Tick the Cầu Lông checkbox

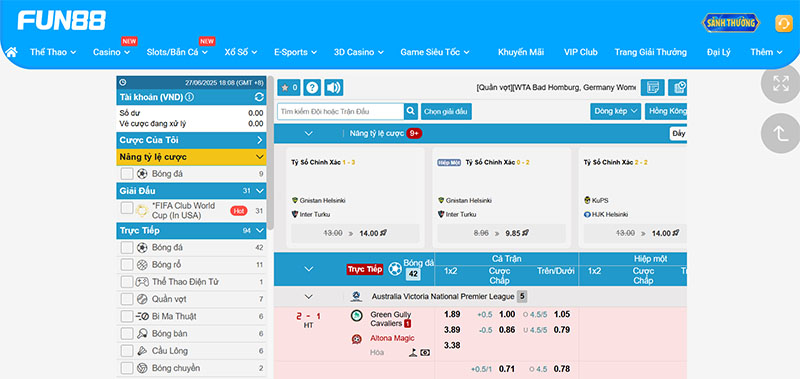(127, 351)
